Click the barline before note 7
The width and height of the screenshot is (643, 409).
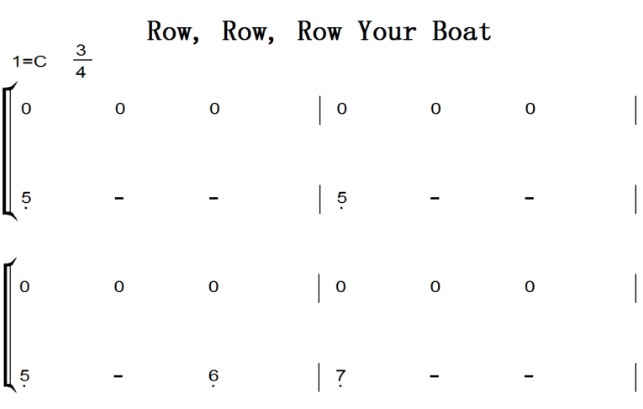click(320, 377)
